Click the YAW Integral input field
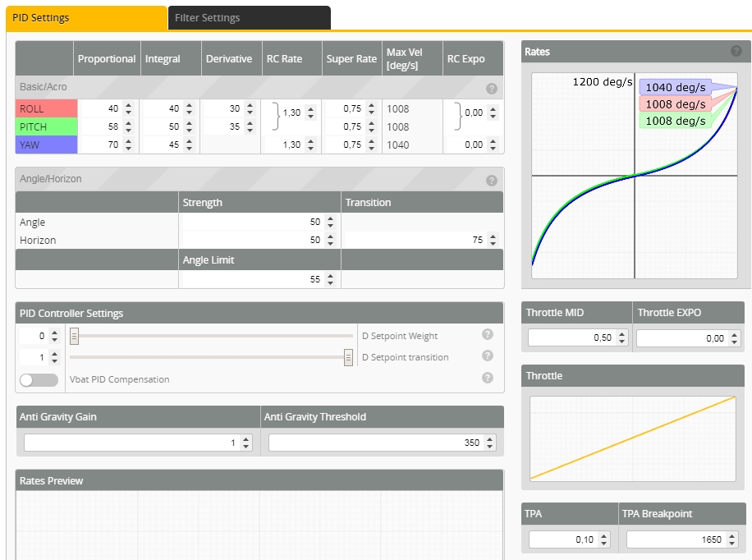The height and width of the screenshot is (560, 752). 169,145
